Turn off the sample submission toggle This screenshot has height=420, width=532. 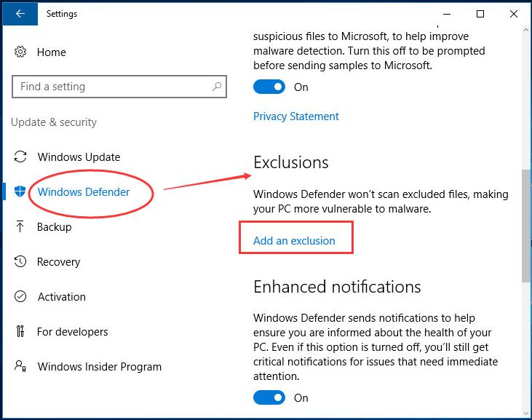269,87
